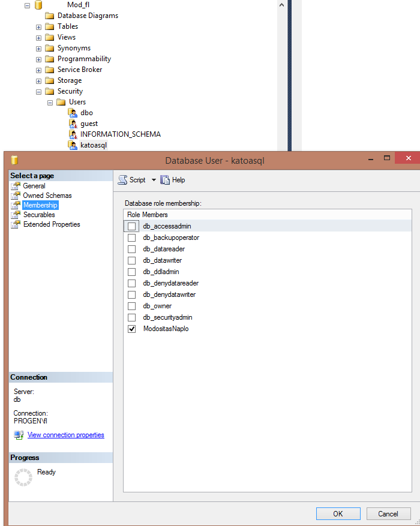
Task: Open the Owned Schemas page
Action: point(47,196)
